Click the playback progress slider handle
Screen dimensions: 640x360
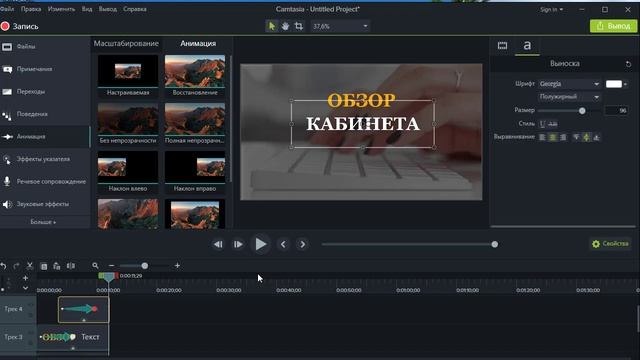495,244
